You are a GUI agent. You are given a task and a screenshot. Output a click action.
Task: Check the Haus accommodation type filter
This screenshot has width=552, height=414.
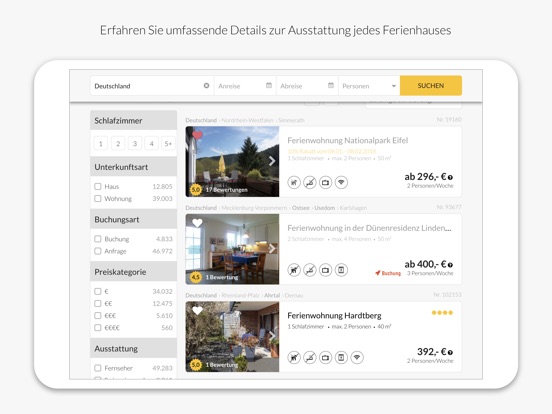coord(98,187)
